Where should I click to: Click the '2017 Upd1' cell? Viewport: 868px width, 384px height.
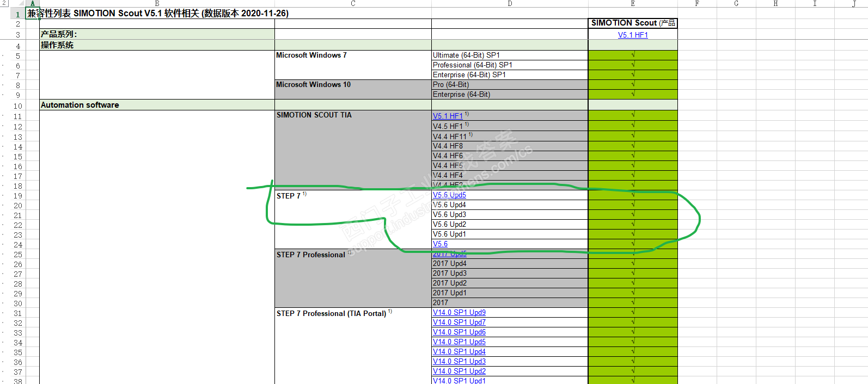click(x=510, y=293)
